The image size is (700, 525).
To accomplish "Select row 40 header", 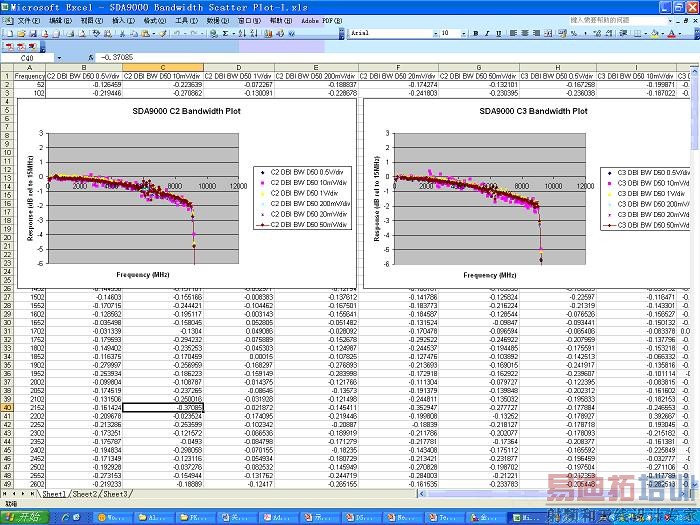I will pos(7,408).
